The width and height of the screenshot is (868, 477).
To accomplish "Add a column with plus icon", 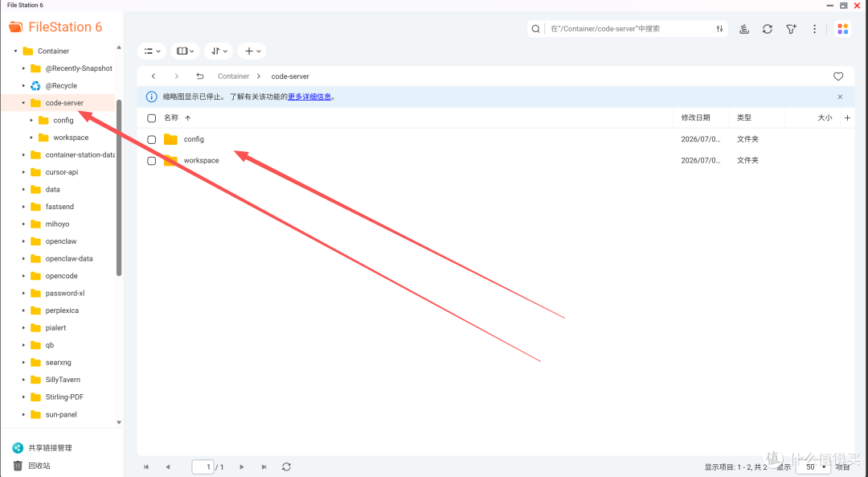I will pyautogui.click(x=847, y=117).
